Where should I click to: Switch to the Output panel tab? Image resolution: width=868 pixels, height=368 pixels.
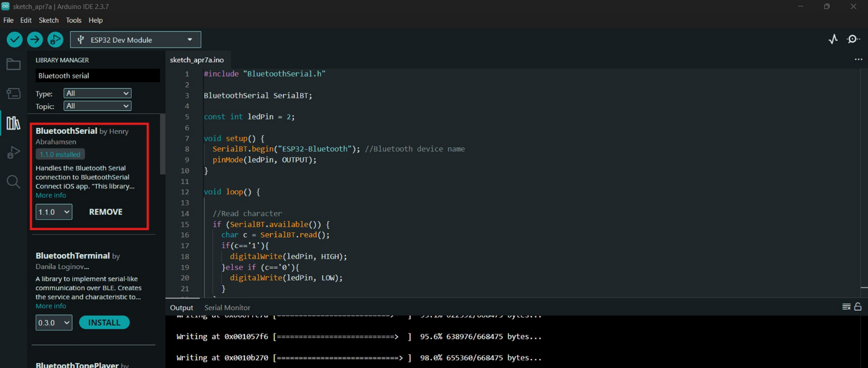click(x=182, y=307)
